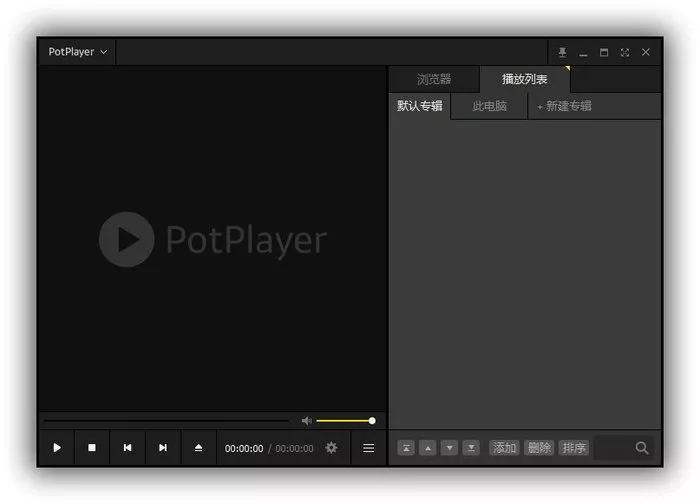Open the control panel gear icon
Screen dimensions: 700x504
331,448
